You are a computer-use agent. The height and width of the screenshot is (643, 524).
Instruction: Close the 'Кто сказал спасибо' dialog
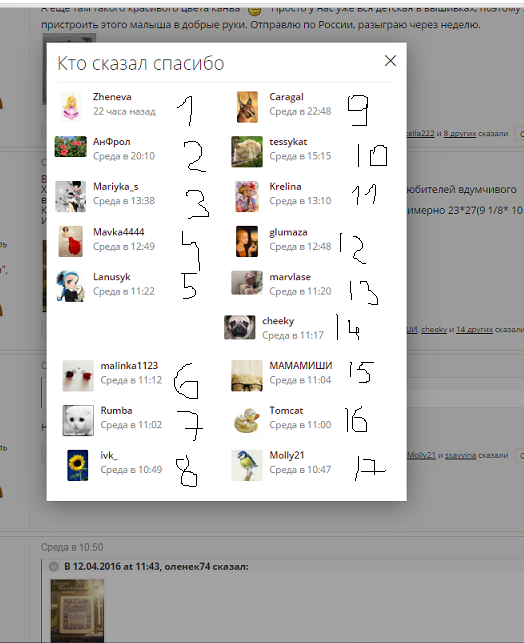[x=390, y=61]
